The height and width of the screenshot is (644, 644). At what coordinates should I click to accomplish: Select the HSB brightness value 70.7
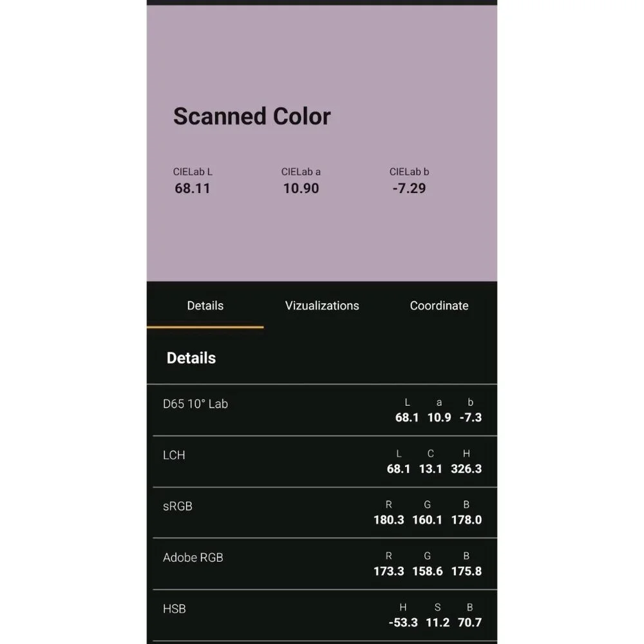click(469, 623)
